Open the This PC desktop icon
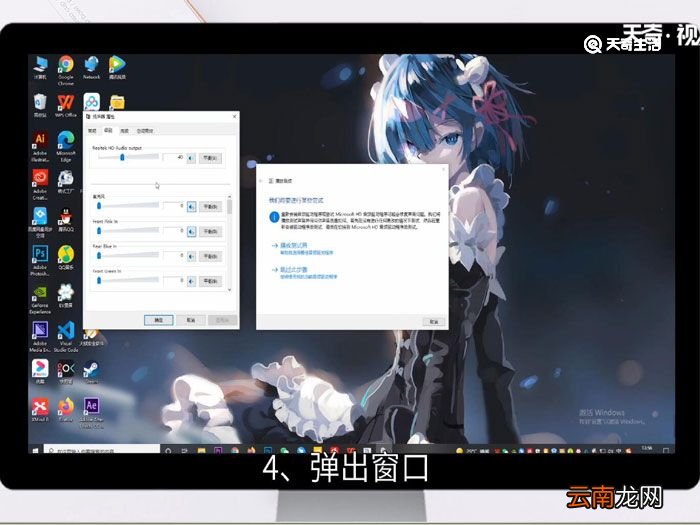 click(x=40, y=67)
